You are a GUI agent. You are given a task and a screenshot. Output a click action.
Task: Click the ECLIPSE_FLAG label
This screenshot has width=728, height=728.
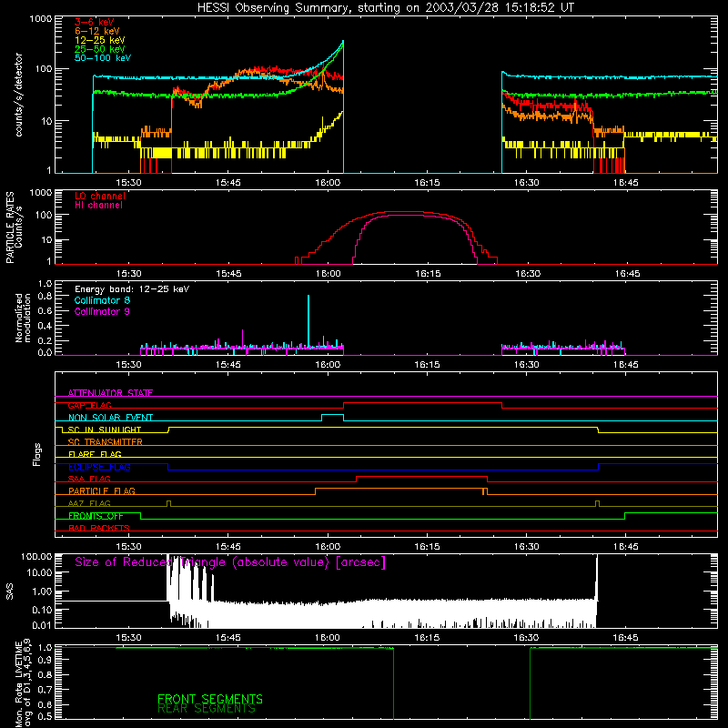(x=99, y=467)
